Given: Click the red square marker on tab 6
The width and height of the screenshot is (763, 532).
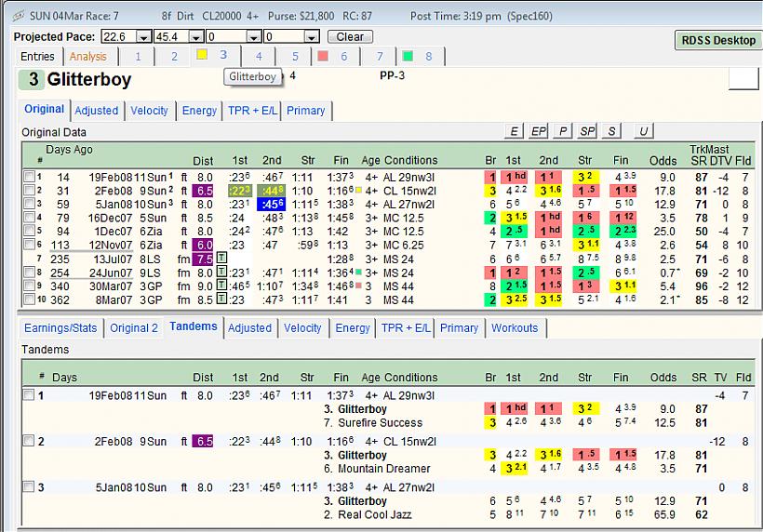Looking at the screenshot, I should tap(322, 56).
